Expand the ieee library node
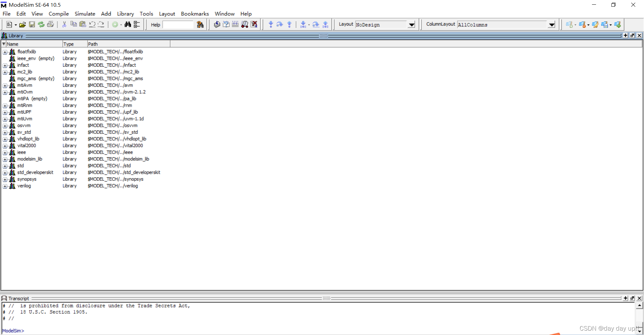 point(5,153)
